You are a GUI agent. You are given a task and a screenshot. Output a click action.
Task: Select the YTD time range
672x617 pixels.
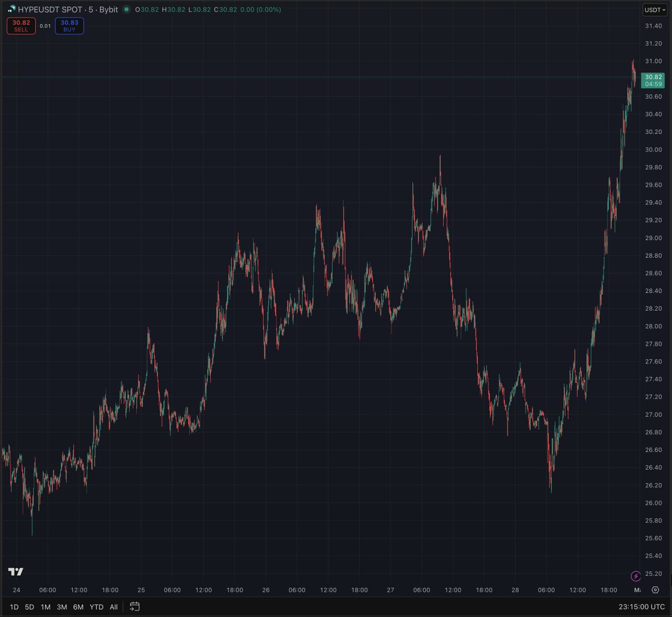pos(96,607)
